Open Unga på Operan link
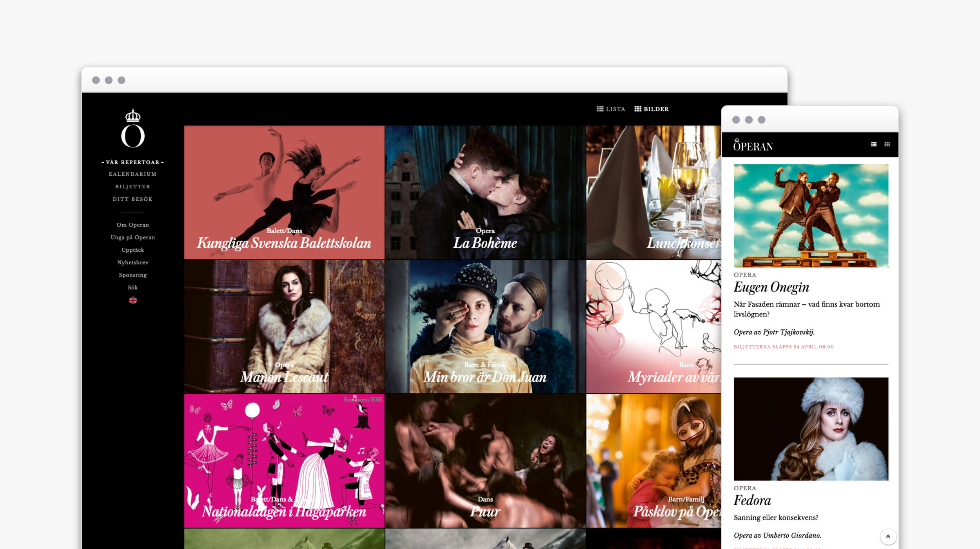980x549 pixels. 132,237
